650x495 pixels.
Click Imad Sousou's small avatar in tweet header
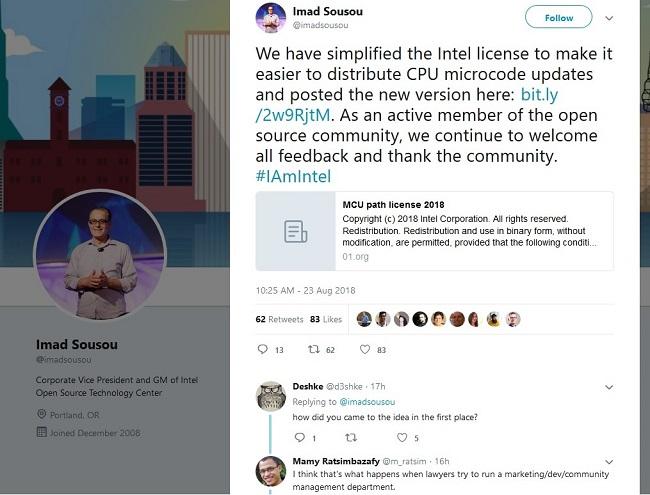tap(271, 18)
